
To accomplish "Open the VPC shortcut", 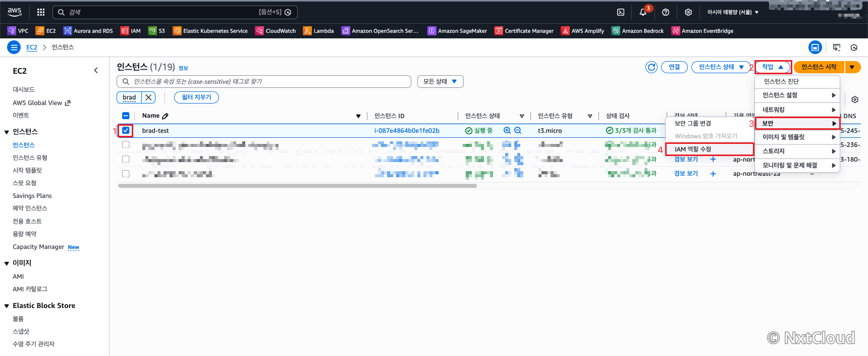I will tap(18, 31).
